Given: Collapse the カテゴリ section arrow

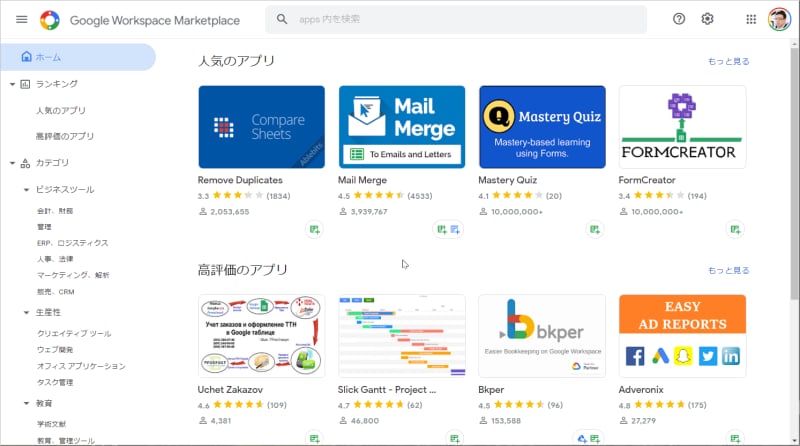Looking at the screenshot, I should click(12, 163).
